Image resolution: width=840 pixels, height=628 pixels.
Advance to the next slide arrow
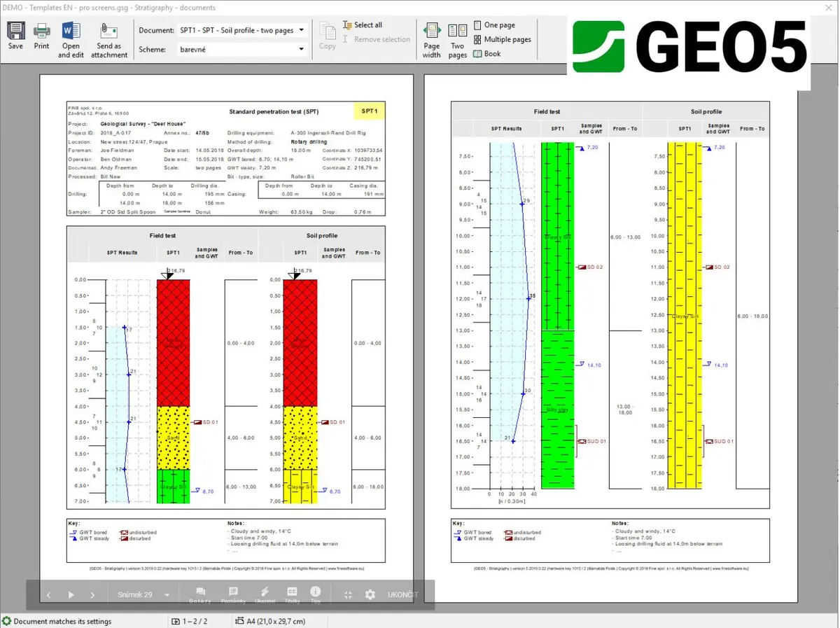tap(92, 595)
